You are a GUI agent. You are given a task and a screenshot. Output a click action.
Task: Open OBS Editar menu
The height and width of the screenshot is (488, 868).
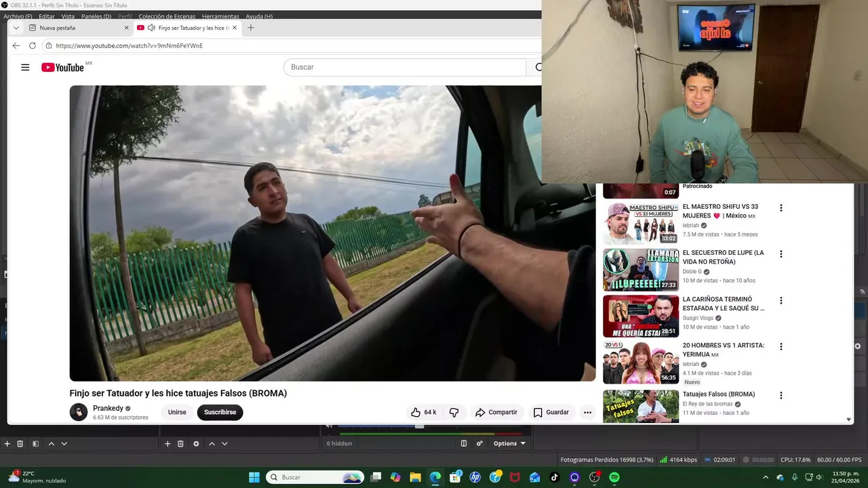click(x=47, y=16)
